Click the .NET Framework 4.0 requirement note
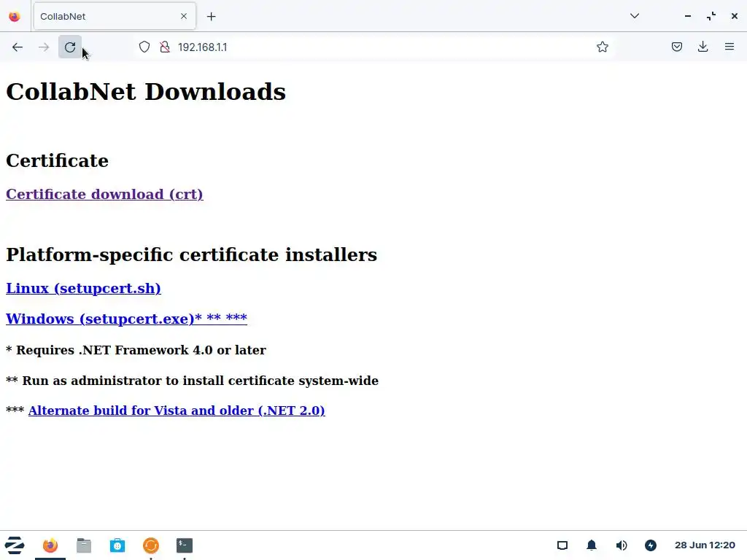Viewport: 747px width, 560px height. click(x=136, y=350)
